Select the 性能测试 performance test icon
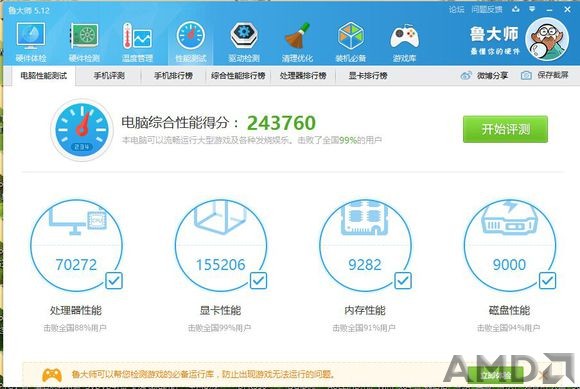Image resolution: width=580 pixels, height=389 pixels. tap(190, 41)
